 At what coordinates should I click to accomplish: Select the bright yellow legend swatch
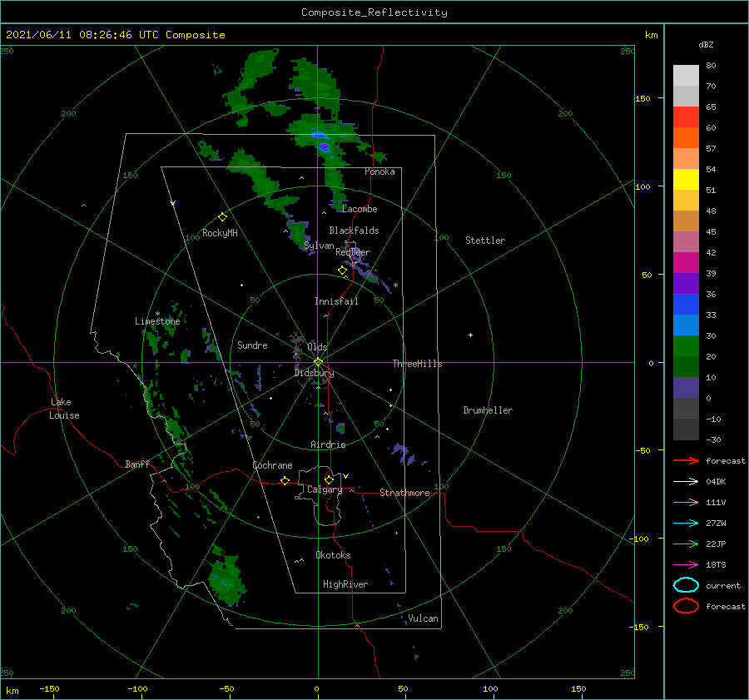[x=686, y=179]
